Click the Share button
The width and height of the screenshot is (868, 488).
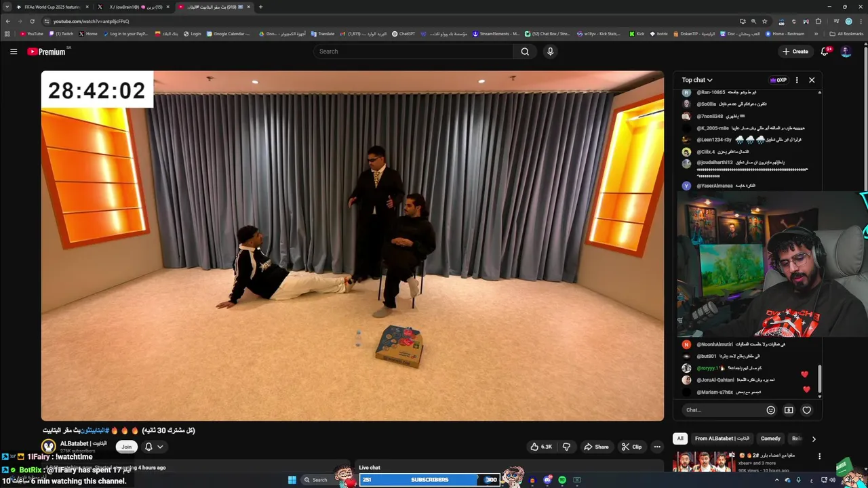[x=596, y=447]
